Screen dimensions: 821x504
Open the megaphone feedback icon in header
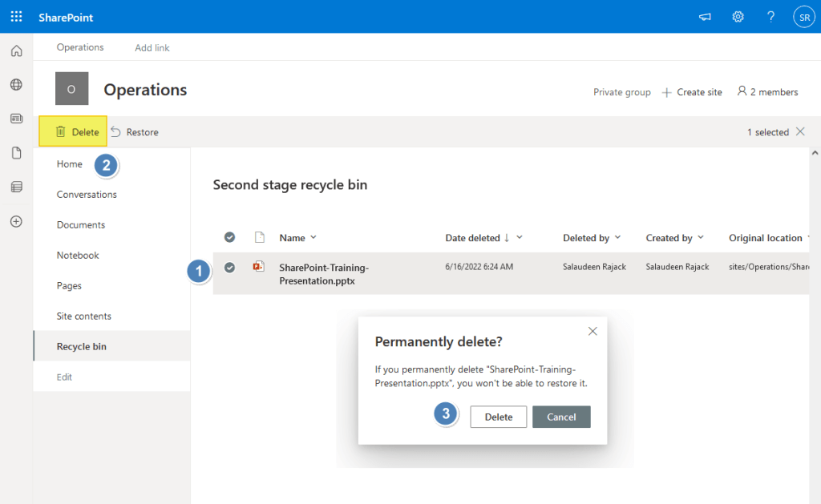click(705, 17)
